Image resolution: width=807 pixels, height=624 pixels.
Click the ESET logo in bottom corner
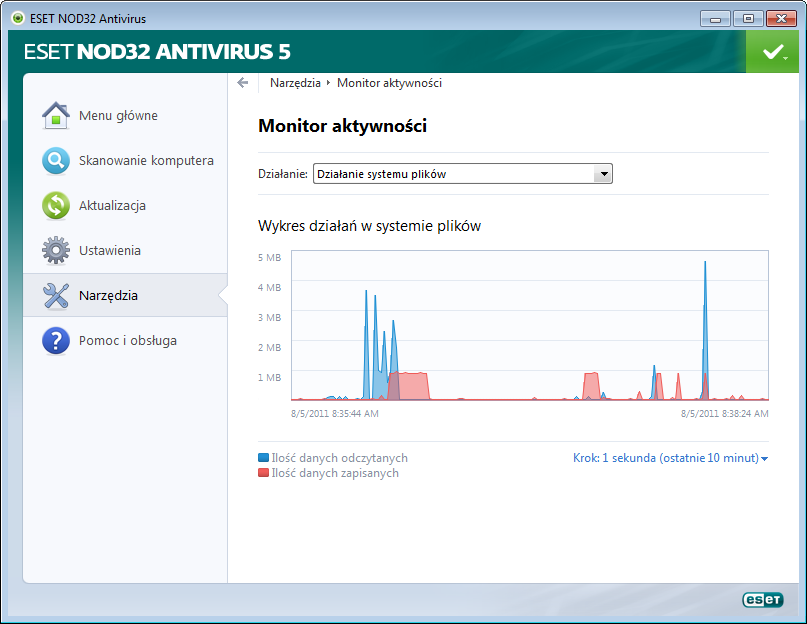tap(763, 600)
